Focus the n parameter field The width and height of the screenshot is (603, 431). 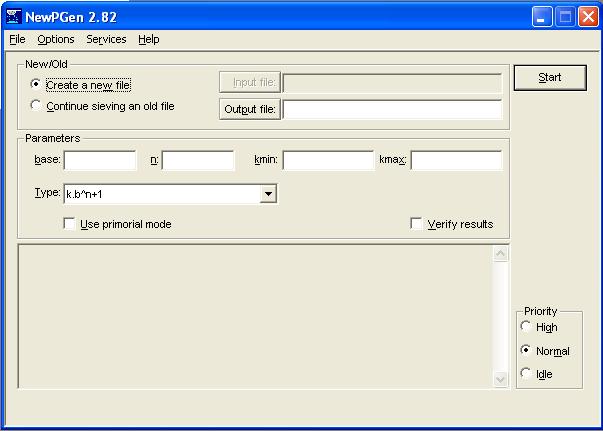coord(197,161)
